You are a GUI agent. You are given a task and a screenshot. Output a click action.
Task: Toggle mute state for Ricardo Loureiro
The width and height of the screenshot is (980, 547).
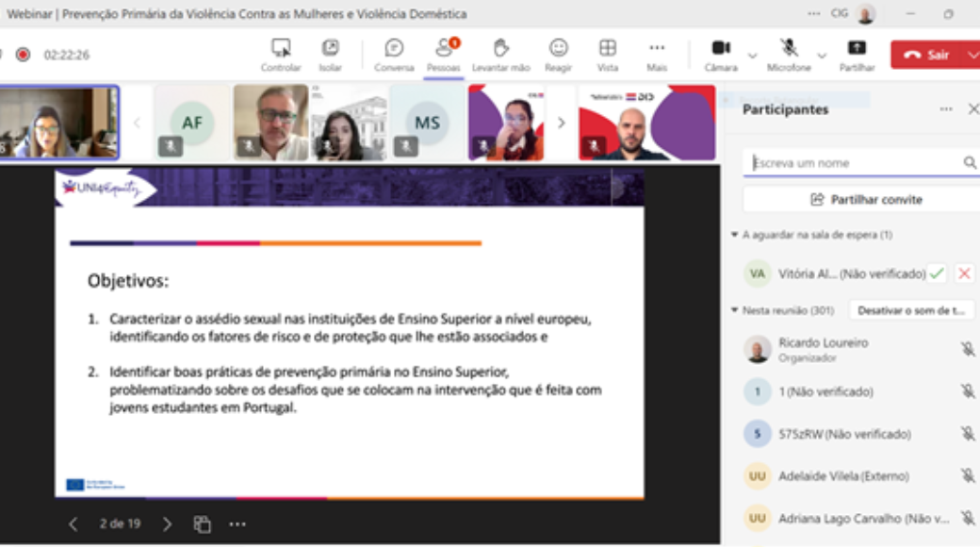[x=967, y=349]
